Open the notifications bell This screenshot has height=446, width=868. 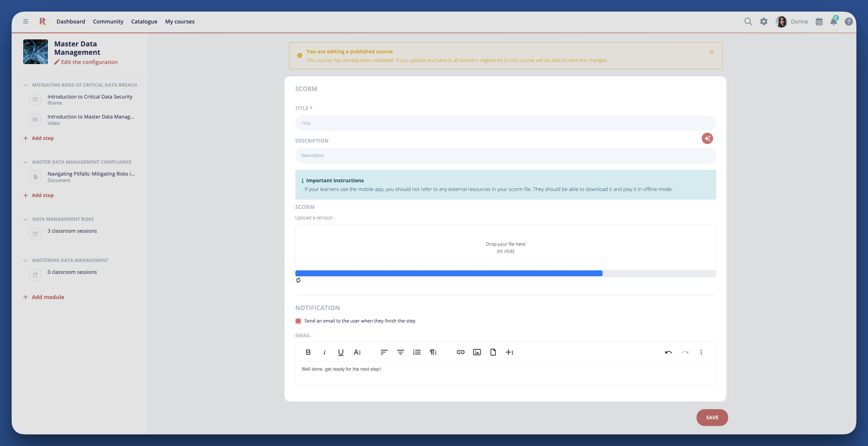click(834, 22)
